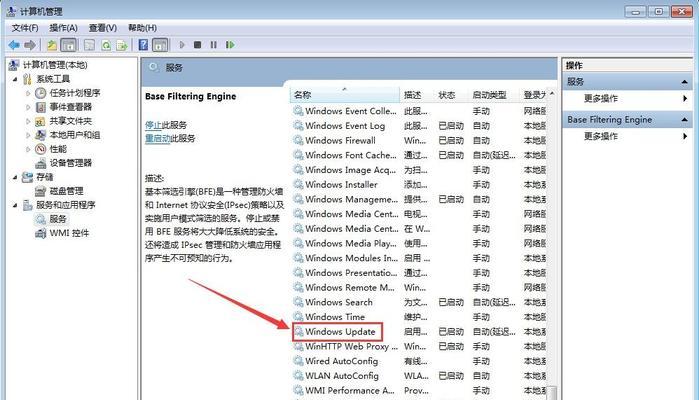The image size is (699, 400).
Task: Collapse the 存储 tree node
Action: (16, 177)
